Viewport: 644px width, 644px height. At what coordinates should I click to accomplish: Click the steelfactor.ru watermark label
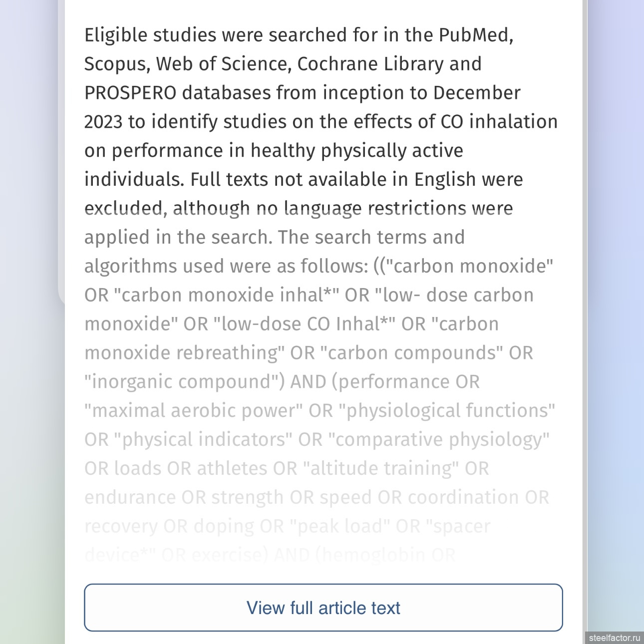tap(614, 638)
